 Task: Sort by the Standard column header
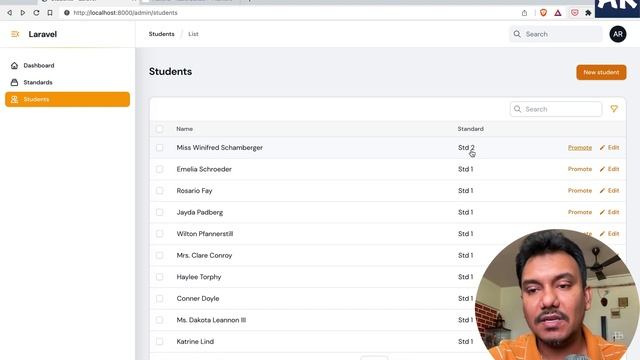tap(471, 129)
